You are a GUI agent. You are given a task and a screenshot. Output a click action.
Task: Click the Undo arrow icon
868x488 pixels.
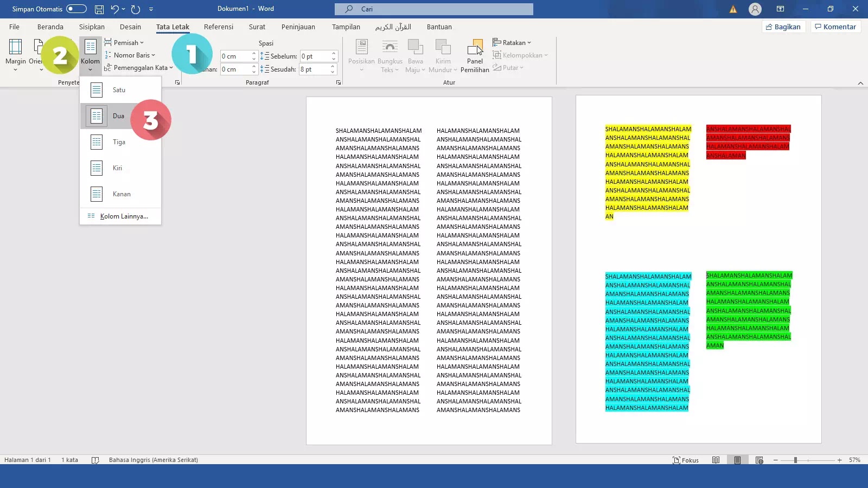114,9
